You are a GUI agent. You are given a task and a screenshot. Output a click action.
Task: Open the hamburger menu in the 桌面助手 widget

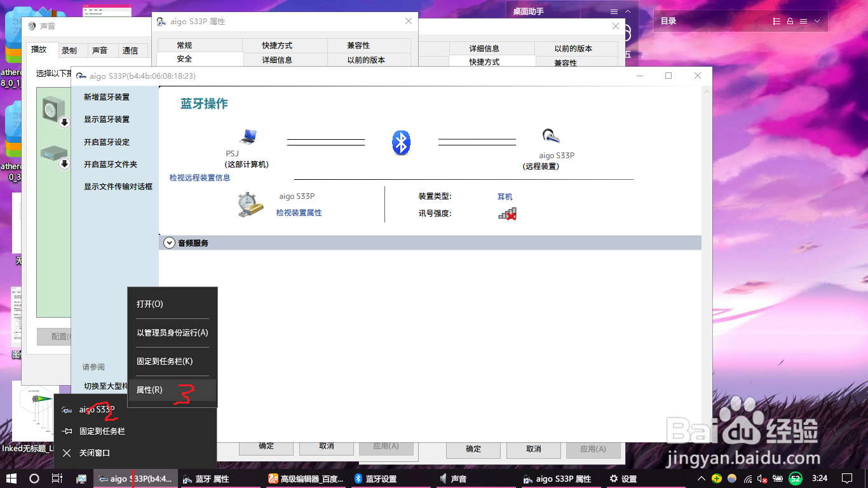614,11
